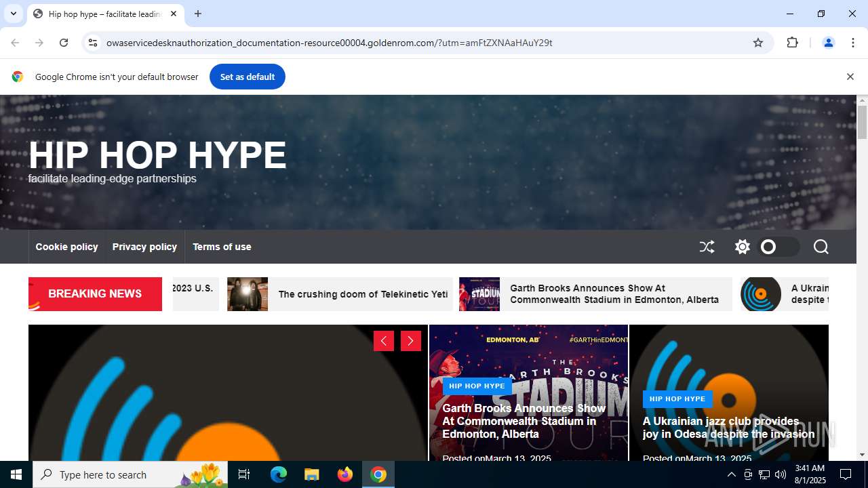The height and width of the screenshot is (488, 868).
Task: Open Task View on taskbar
Action: pyautogui.click(x=244, y=474)
